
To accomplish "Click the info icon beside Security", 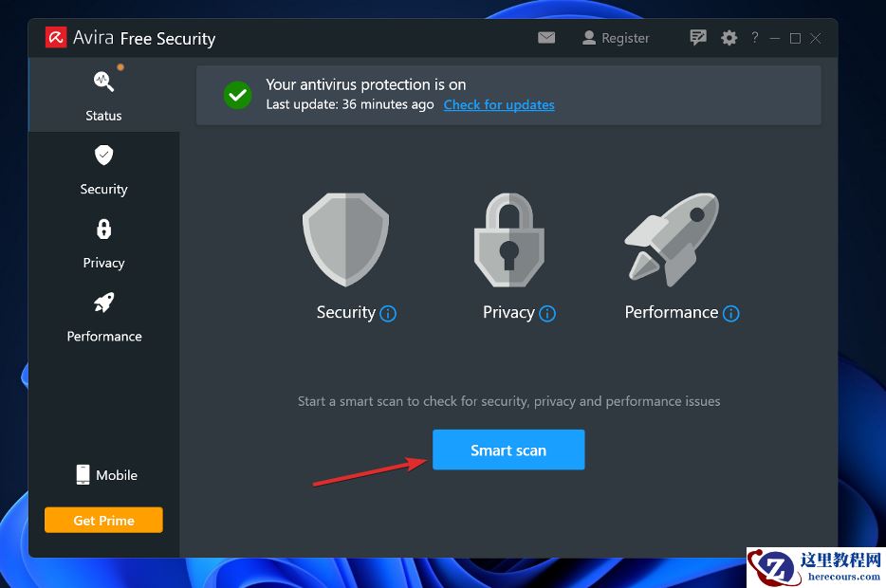I will click(x=388, y=314).
